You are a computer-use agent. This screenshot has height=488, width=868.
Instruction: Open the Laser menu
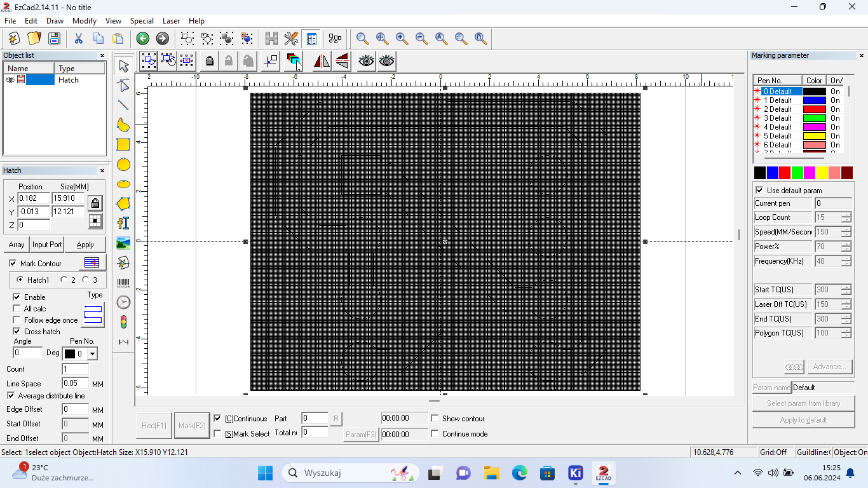(x=172, y=21)
